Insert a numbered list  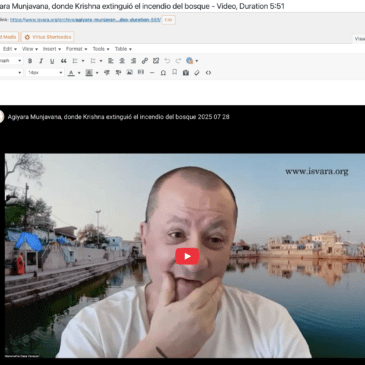[x=93, y=61]
